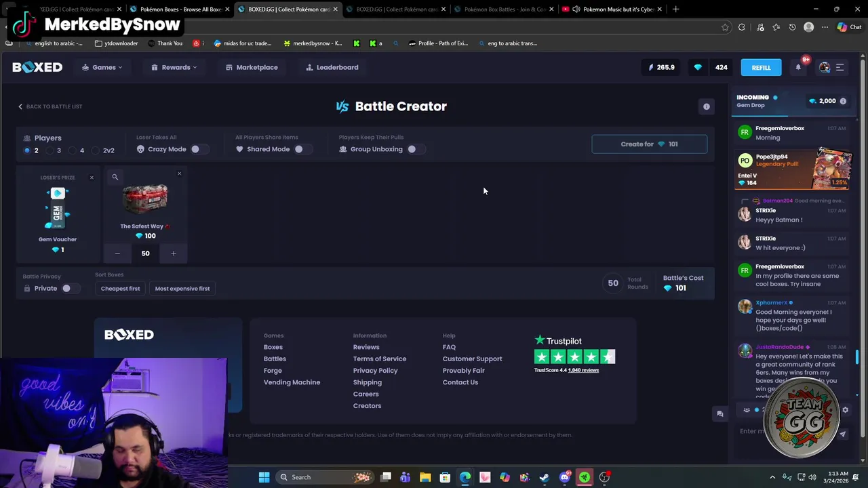This screenshot has height=488, width=868.
Task: Open Pope3jtp94 Legendary Pull card
Action: coord(793,169)
